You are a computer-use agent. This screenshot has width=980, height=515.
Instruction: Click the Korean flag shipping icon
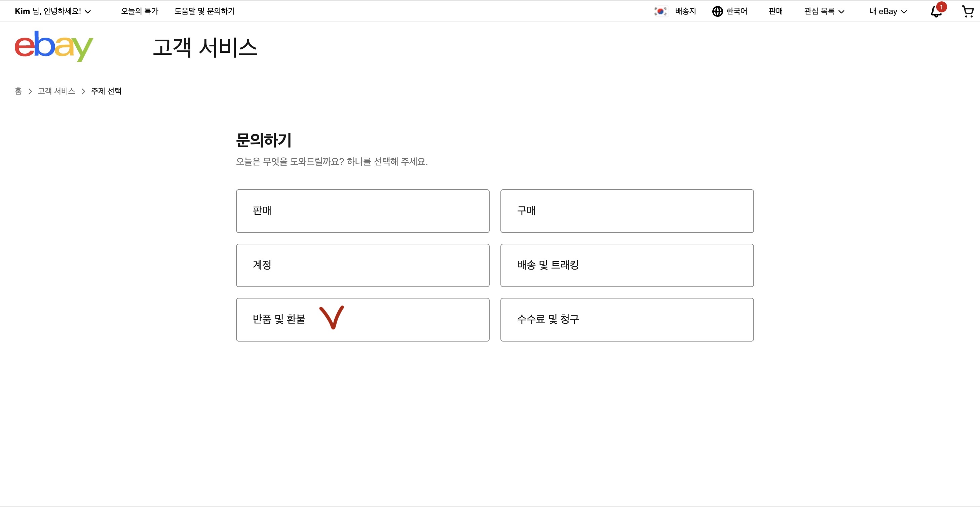pyautogui.click(x=661, y=11)
